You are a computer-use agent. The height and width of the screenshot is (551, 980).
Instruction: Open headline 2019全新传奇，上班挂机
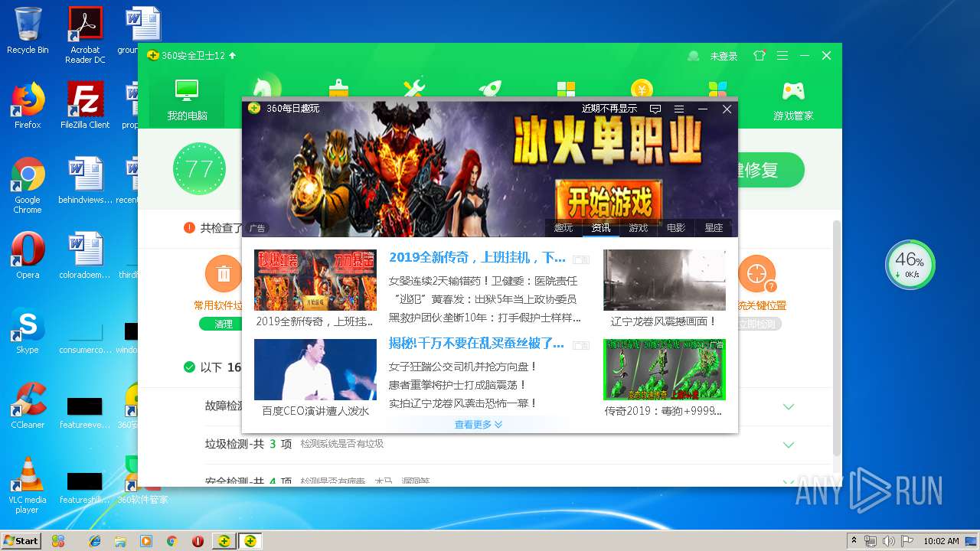pyautogui.click(x=478, y=258)
